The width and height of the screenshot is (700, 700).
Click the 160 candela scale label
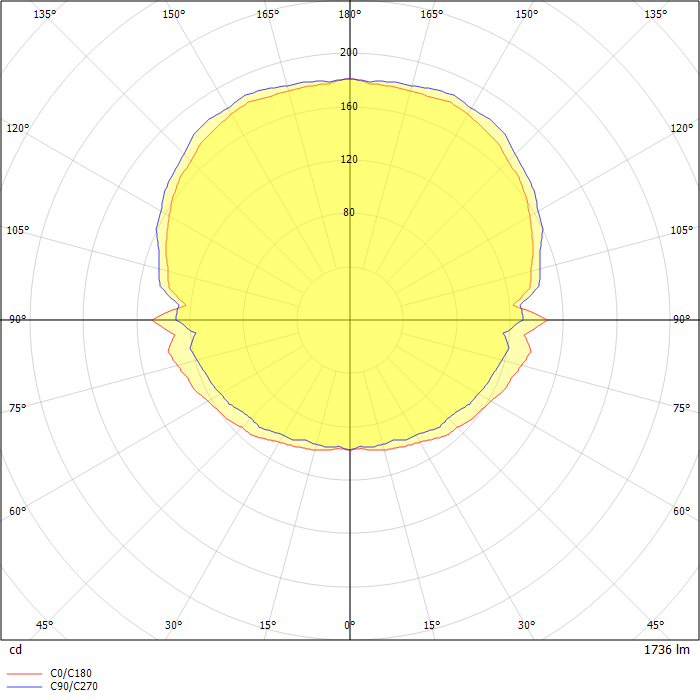tap(349, 106)
